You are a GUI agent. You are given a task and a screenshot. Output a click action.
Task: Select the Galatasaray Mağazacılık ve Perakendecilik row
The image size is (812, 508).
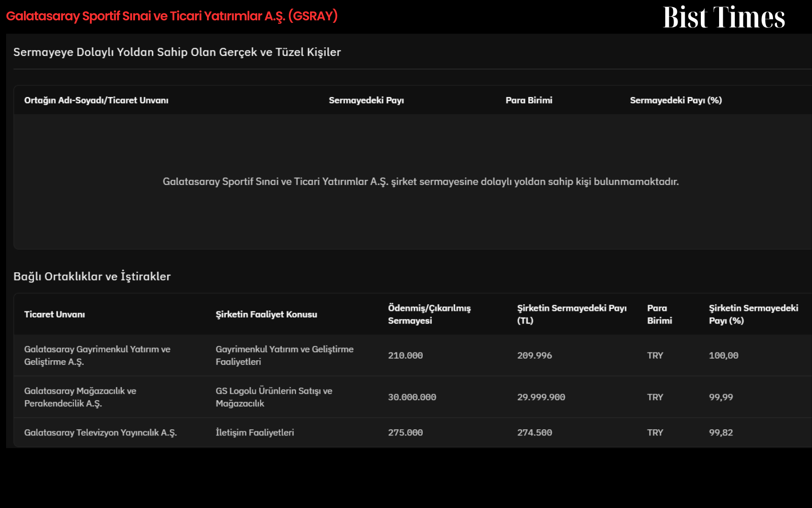point(412,397)
